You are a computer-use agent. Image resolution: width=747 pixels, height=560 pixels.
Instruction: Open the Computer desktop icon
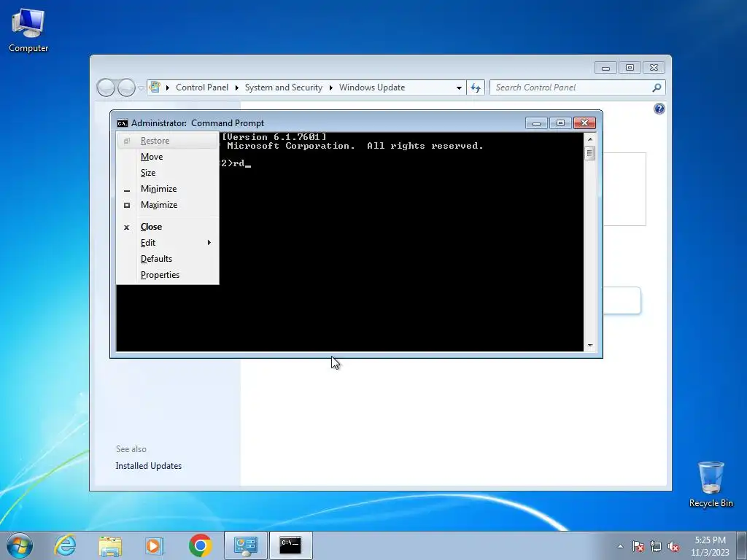tap(28, 31)
